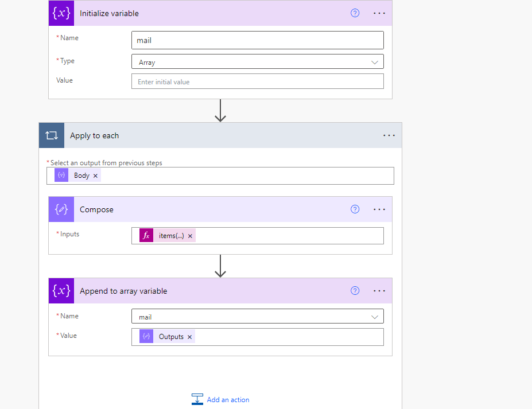Remove the items(...) expression token
Image resolution: width=532 pixels, height=409 pixels.
[190, 236]
